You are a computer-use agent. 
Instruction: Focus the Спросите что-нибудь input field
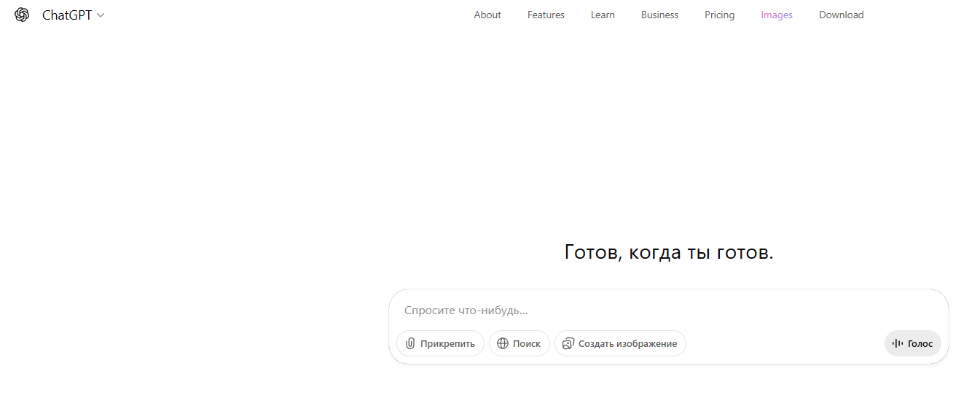(x=656, y=310)
